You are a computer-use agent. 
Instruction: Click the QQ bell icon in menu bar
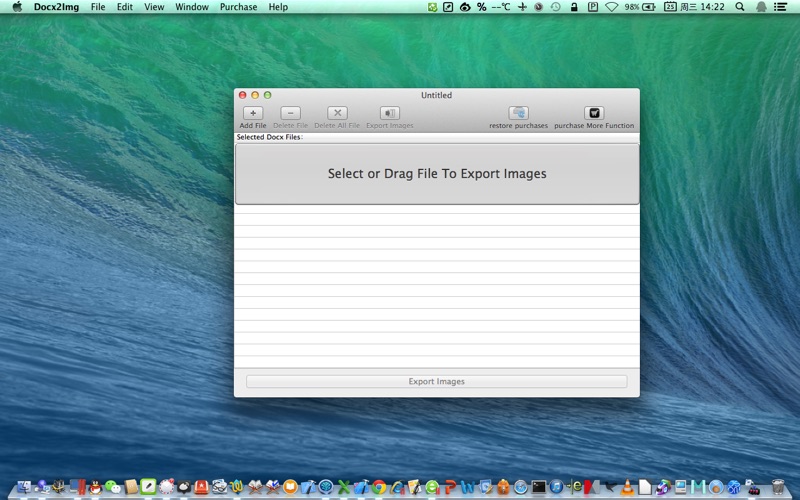761,7
